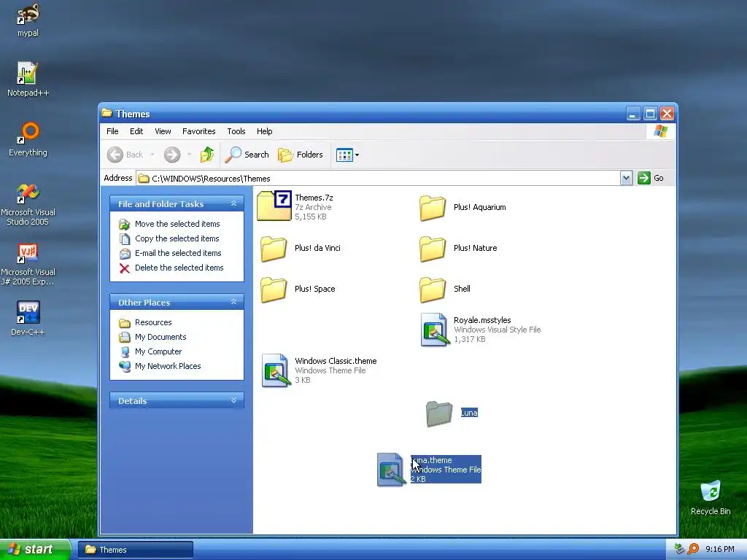Select the Themes.7z archive icon
This screenshot has height=560, width=747.
[x=274, y=206]
